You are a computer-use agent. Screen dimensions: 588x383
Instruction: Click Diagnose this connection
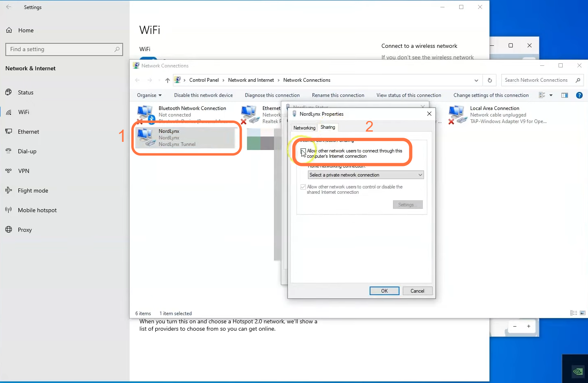[272, 95]
